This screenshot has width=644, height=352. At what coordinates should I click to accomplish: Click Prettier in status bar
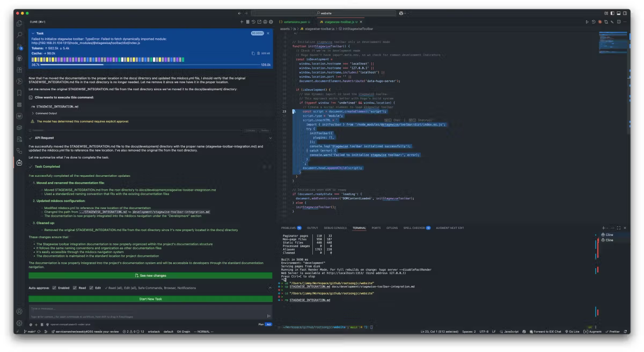click(613, 332)
